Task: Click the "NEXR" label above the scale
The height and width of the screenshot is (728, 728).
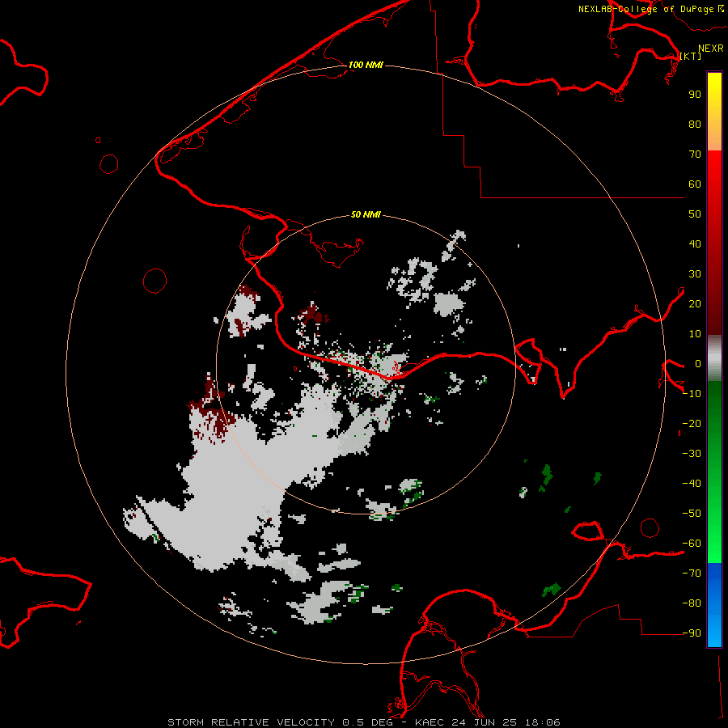Action: click(x=711, y=49)
